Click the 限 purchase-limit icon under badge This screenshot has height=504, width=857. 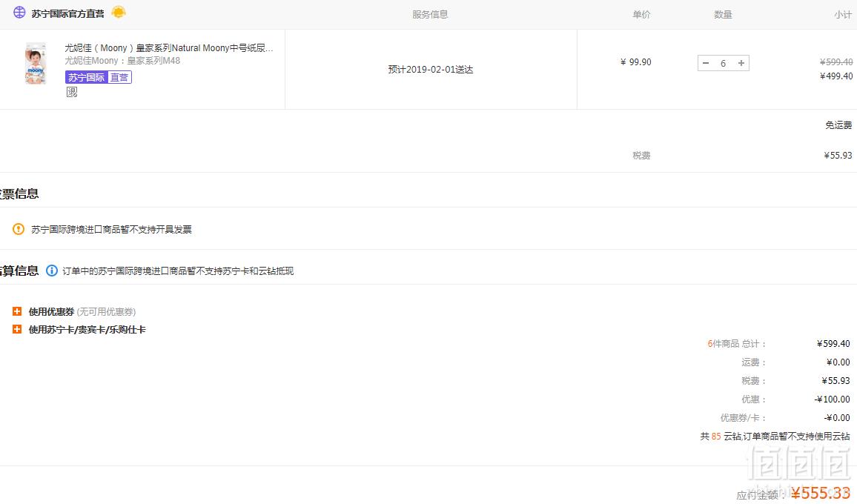72,92
